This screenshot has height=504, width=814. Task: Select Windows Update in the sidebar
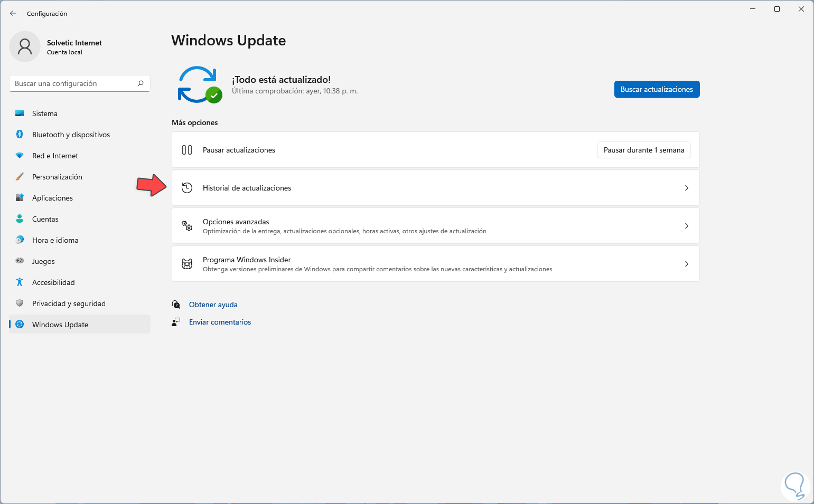(80, 325)
